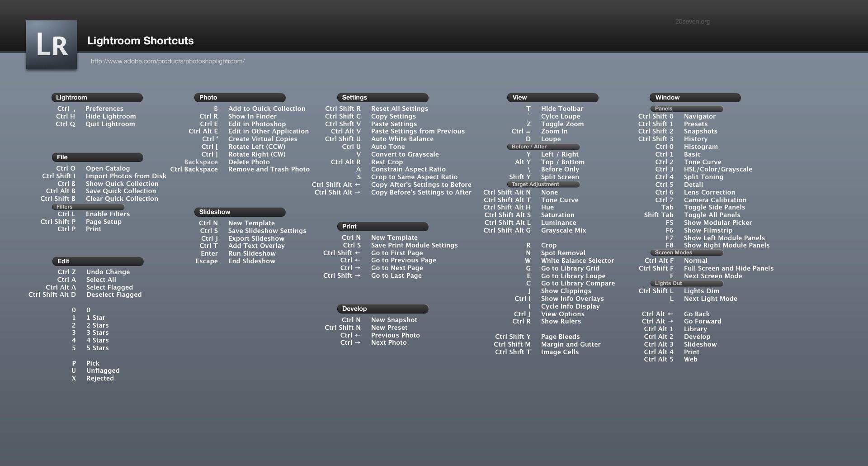
Task: Click the Quit Lightroom entry
Action: tap(110, 124)
